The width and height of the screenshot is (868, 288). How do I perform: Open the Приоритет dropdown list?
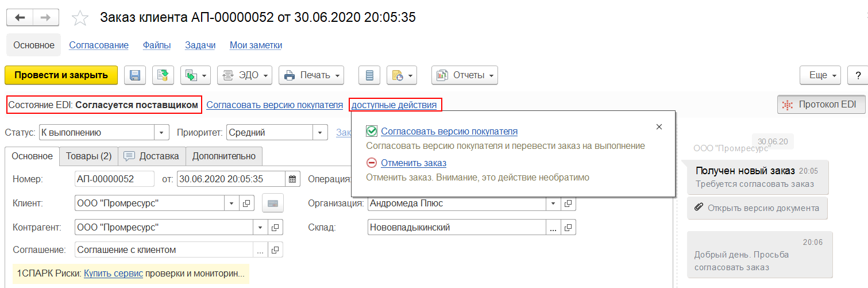pos(321,133)
